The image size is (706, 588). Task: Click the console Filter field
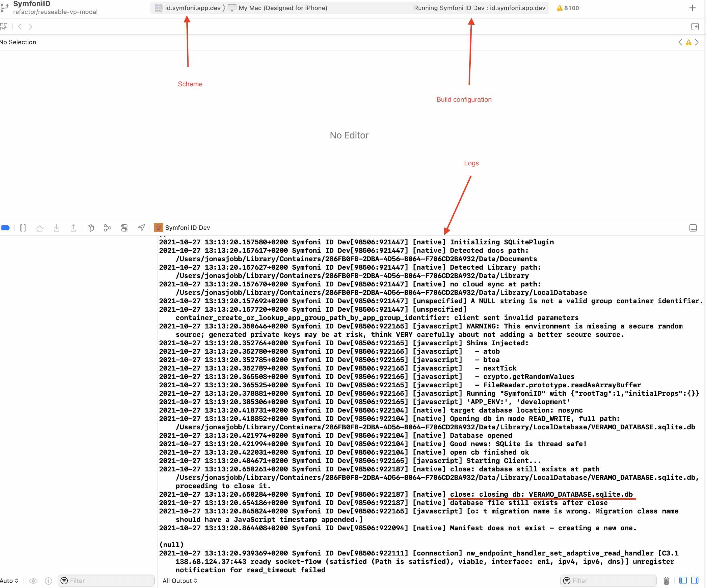pos(608,581)
